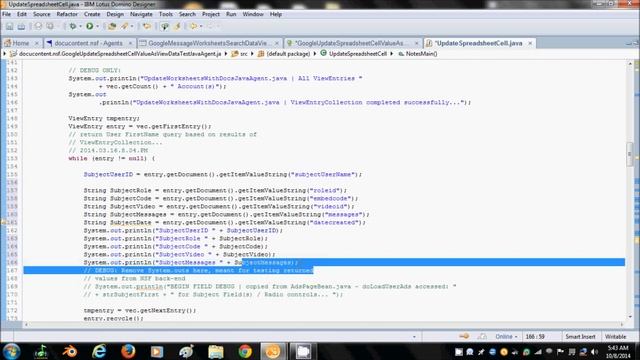
Task: Open the File menu
Action: coord(7,14)
